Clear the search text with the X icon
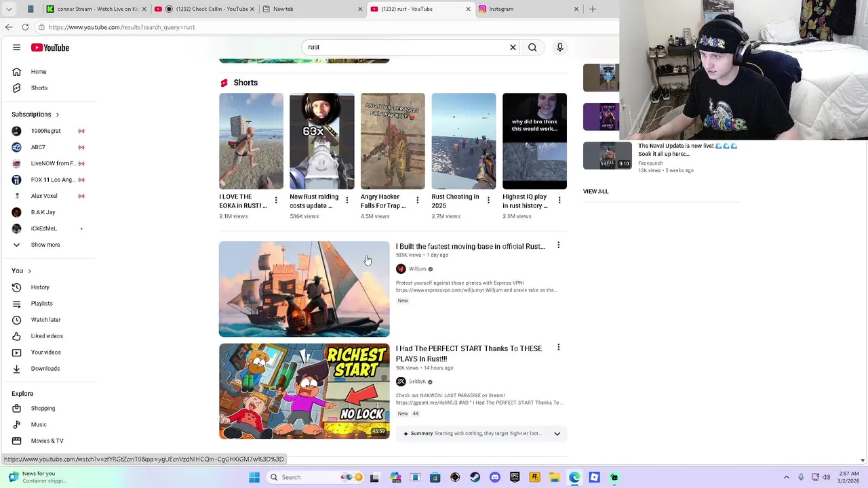The height and width of the screenshot is (488, 868). point(513,47)
